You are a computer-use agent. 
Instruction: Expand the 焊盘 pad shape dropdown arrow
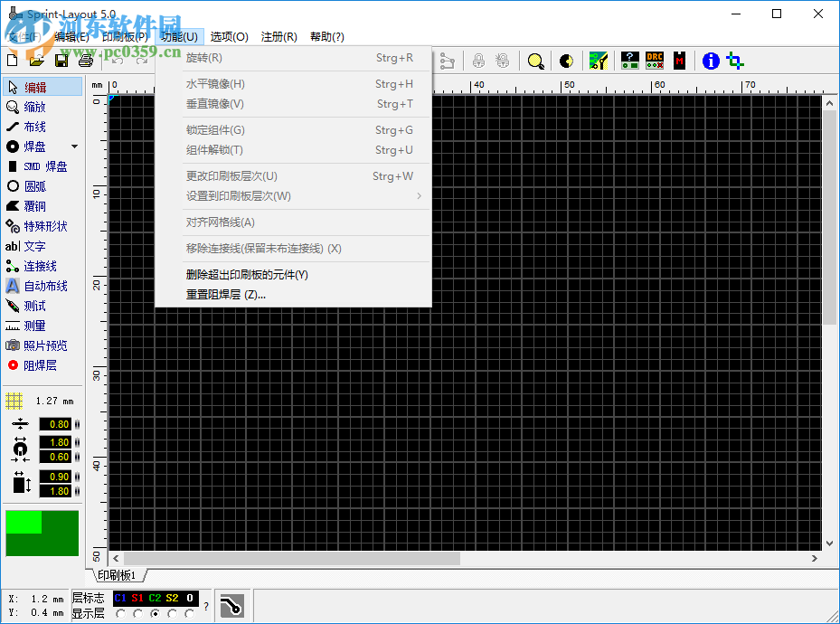click(x=74, y=147)
